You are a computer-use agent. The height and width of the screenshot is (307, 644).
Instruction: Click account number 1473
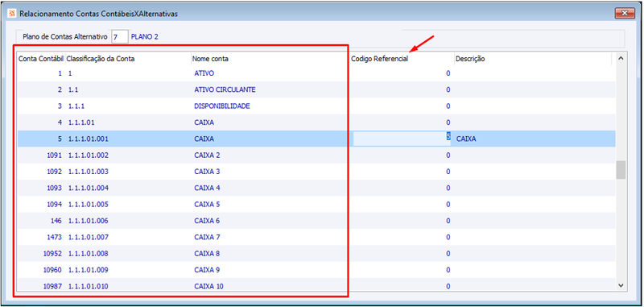(54, 237)
